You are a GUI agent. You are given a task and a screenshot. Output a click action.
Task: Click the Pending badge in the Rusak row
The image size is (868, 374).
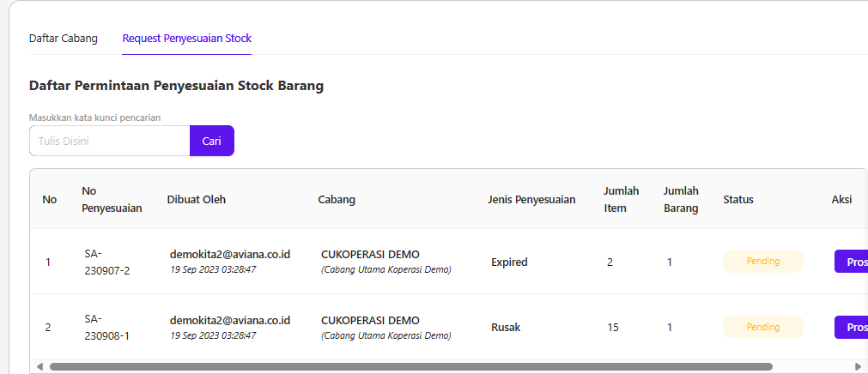click(x=762, y=327)
